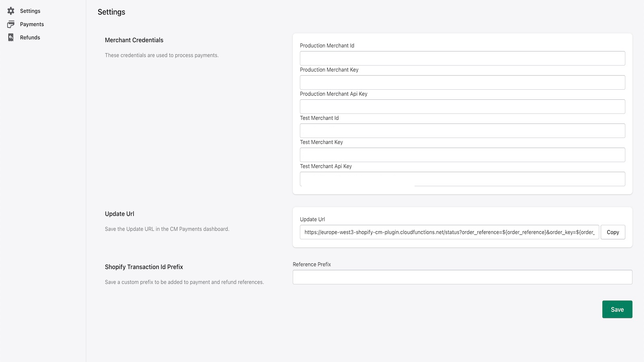This screenshot has width=644, height=362.
Task: Click the Settings page title
Action: tap(111, 12)
